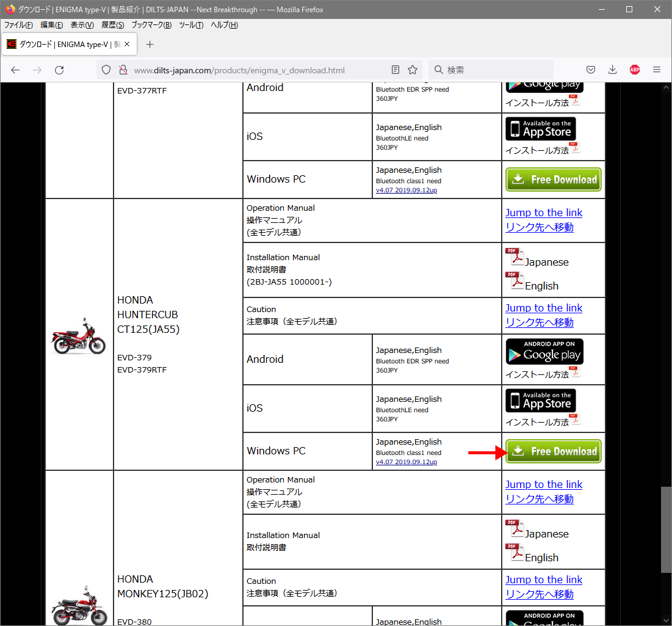Click Free Download for EVD-377RTF Windows PC
Image resolution: width=672 pixels, height=626 pixels.
(553, 179)
